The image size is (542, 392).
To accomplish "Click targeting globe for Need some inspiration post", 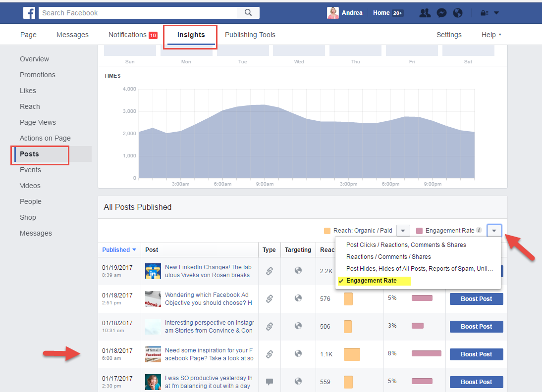I will [x=298, y=353].
